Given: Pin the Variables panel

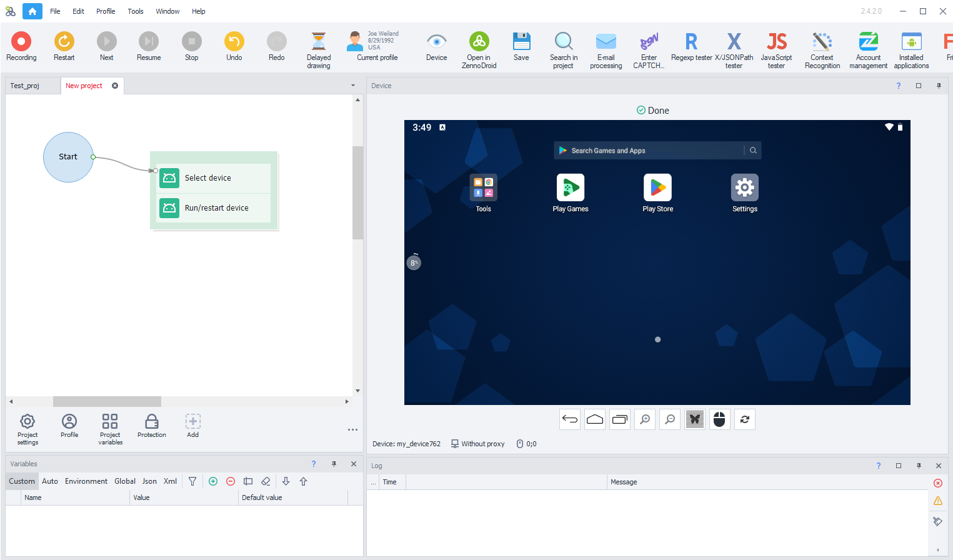Looking at the screenshot, I should (x=334, y=464).
